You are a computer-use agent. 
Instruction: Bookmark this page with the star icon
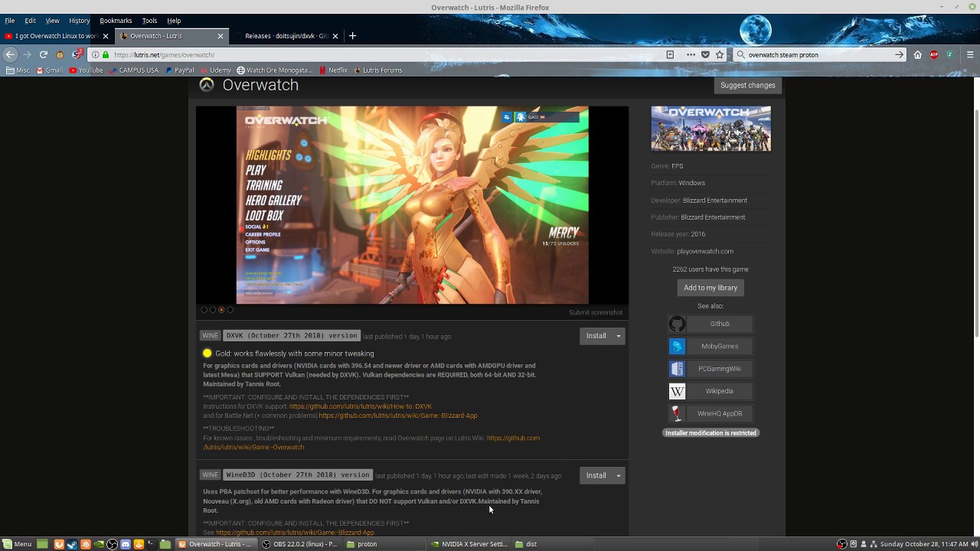point(720,54)
